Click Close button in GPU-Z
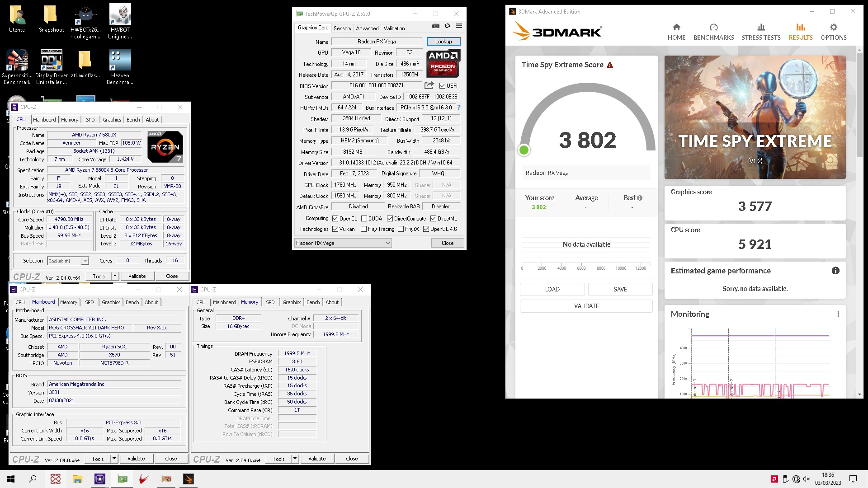This screenshot has width=868, height=488. click(448, 243)
